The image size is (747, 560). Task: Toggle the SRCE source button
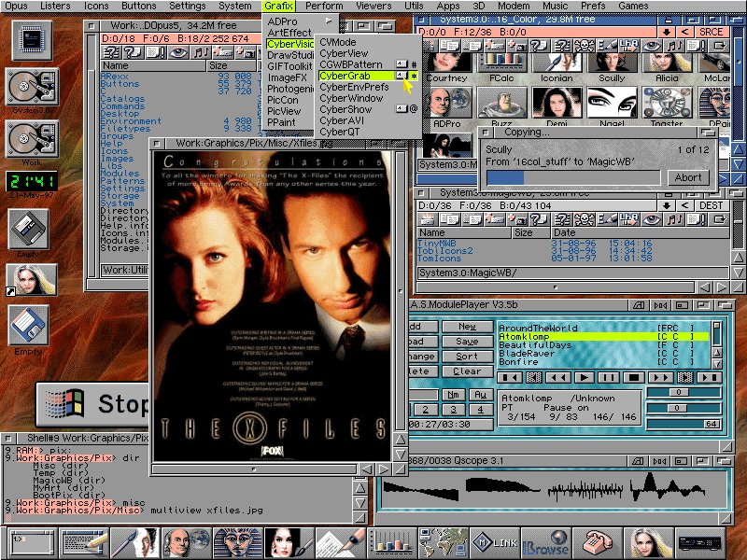coord(711,32)
